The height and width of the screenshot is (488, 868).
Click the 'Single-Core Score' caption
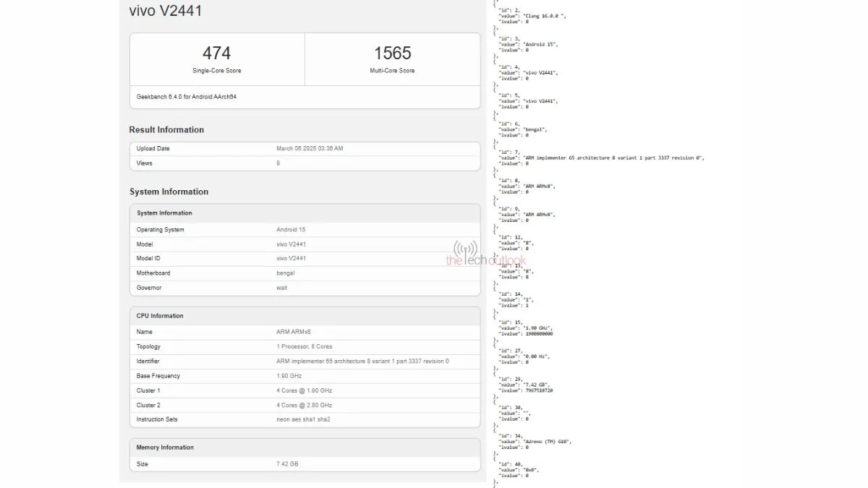[x=217, y=71]
